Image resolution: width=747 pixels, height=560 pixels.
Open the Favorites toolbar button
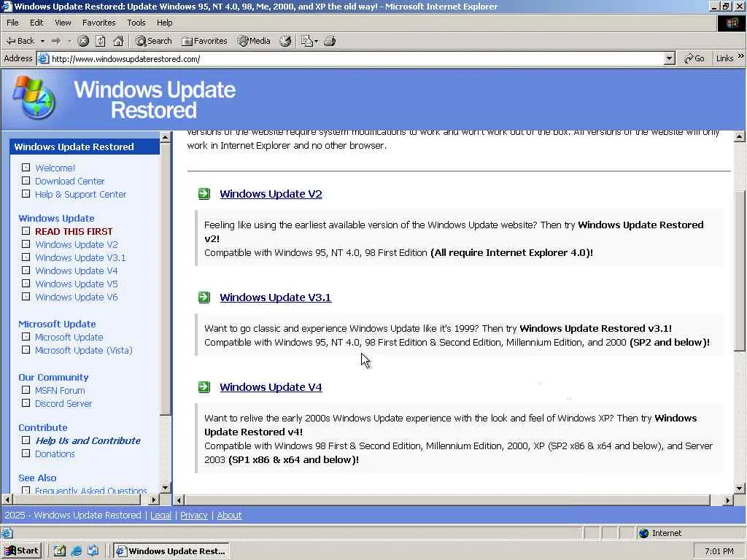pyautogui.click(x=204, y=41)
